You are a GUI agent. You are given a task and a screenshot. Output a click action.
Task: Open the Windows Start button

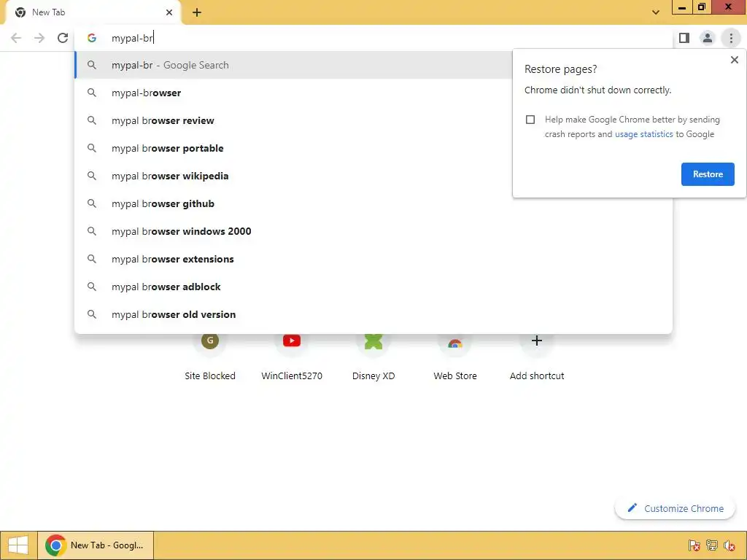[x=18, y=545]
